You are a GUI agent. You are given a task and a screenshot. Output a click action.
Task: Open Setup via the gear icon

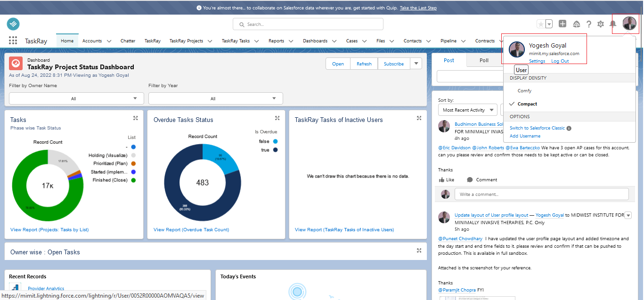point(600,24)
